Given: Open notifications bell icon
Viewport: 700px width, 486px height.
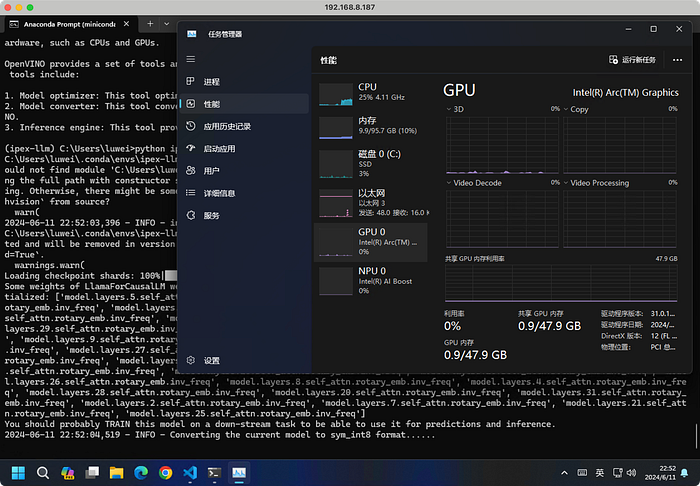Looking at the screenshot, I should pos(684,473).
